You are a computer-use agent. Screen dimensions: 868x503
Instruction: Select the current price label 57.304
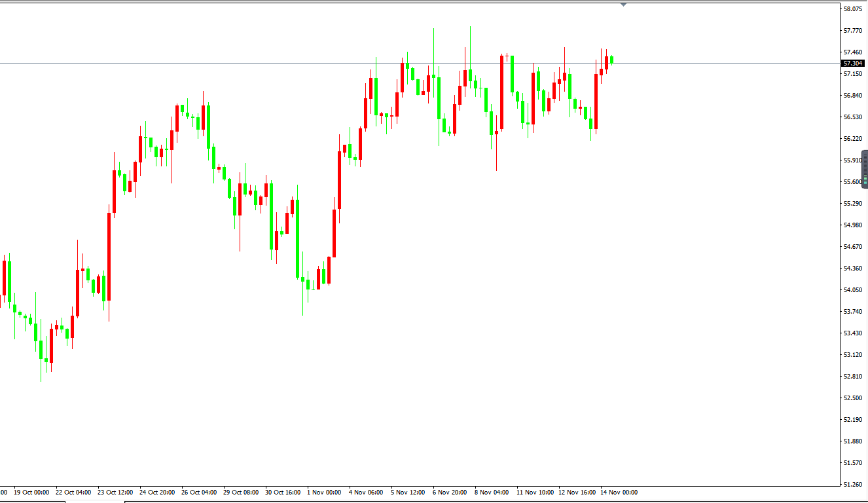(x=853, y=64)
